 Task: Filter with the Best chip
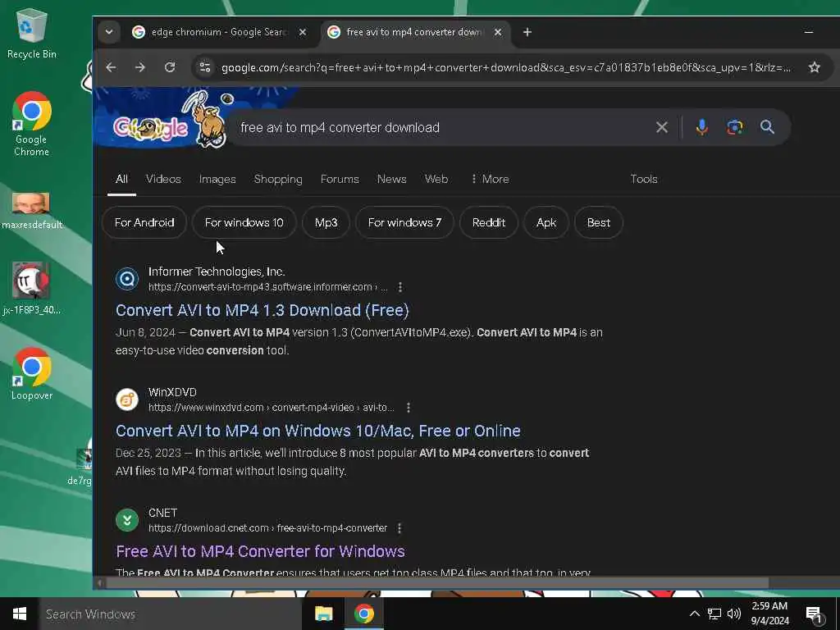point(598,222)
